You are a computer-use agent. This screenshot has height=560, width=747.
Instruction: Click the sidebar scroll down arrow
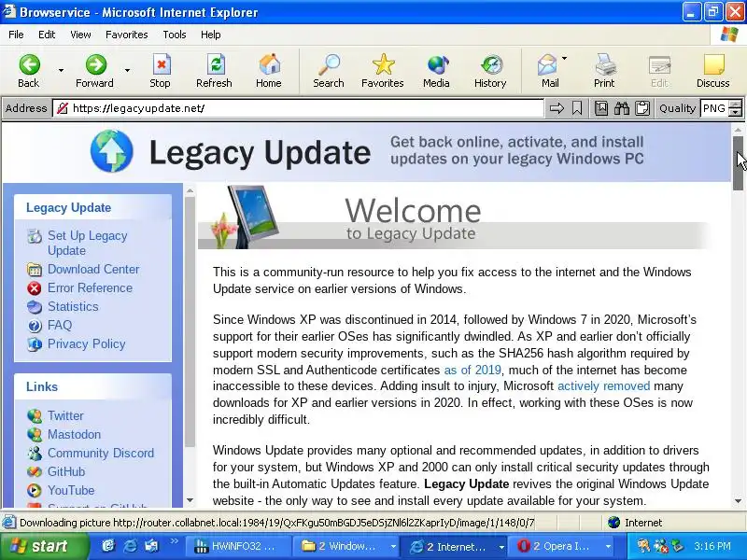(190, 500)
